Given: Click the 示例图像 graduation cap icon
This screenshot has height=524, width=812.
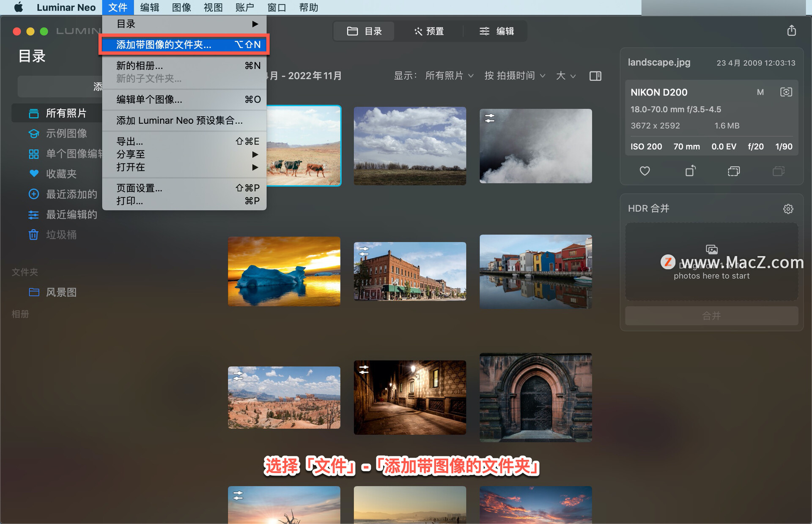Looking at the screenshot, I should [33, 134].
